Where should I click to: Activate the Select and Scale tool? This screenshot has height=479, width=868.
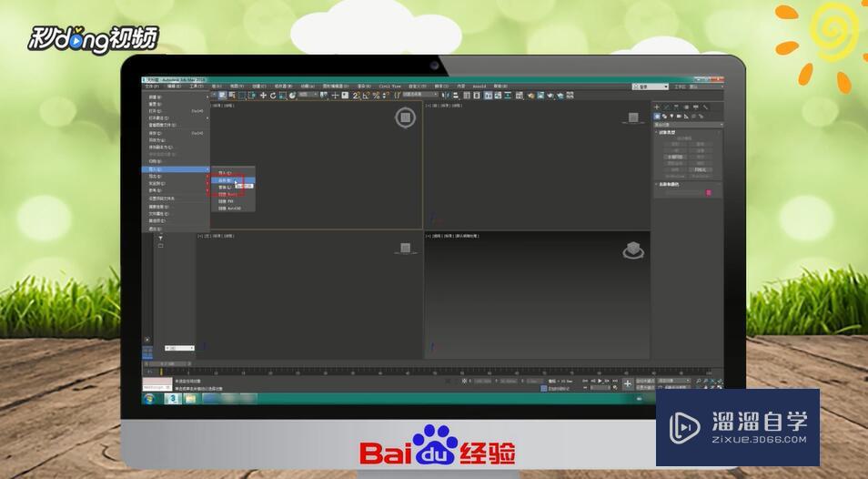(282, 96)
